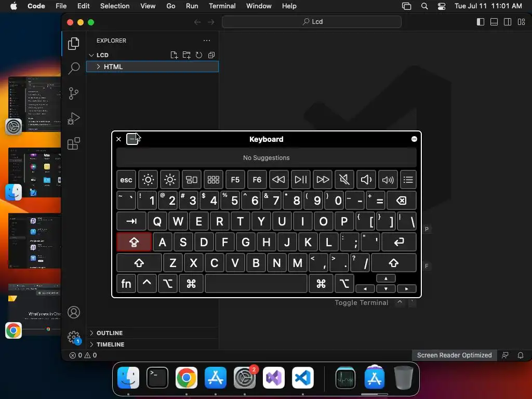Open the Run menu
532x399 pixels.
click(x=192, y=6)
